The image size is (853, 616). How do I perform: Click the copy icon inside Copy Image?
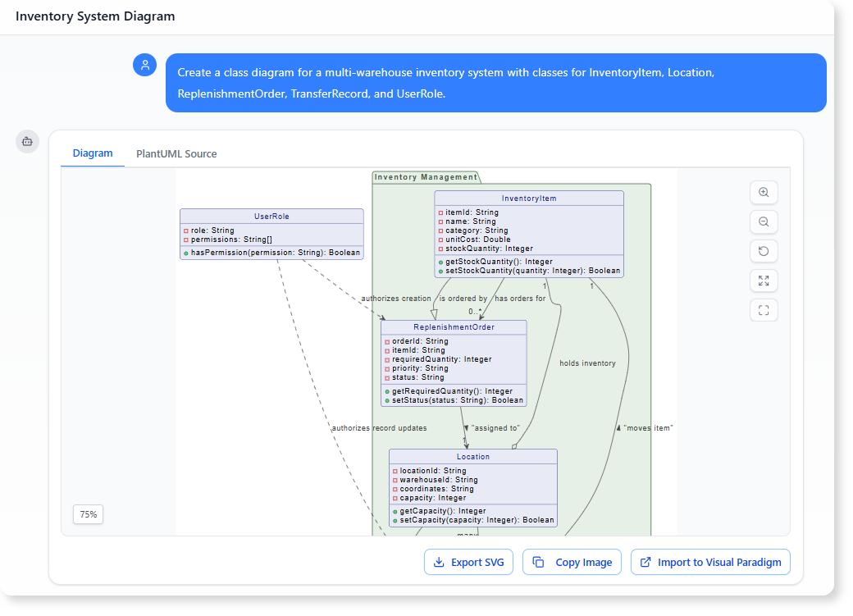pyautogui.click(x=538, y=562)
